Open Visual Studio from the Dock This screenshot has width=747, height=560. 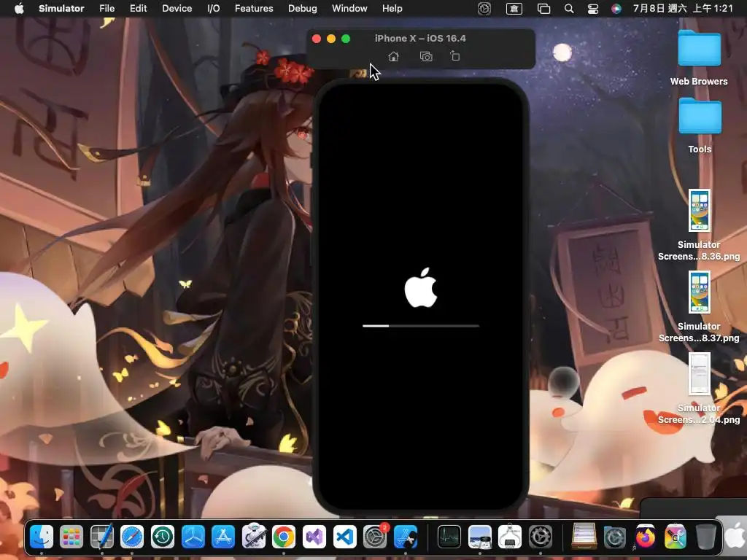[314, 537]
